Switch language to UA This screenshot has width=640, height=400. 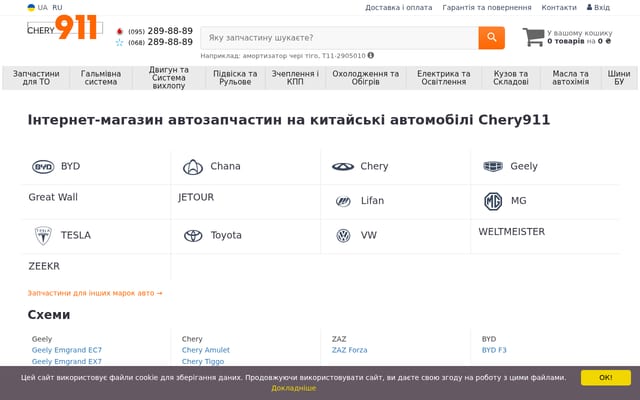[x=42, y=7]
